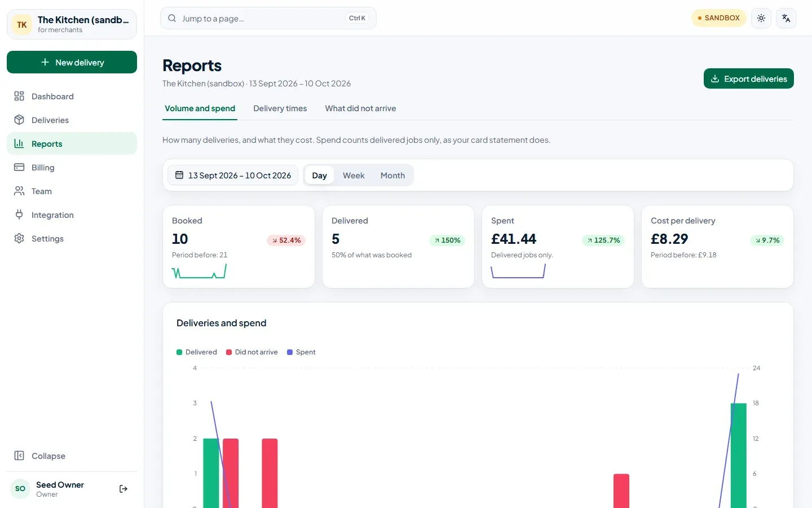
Task: Switch to the Volume and spend tab
Action: tap(200, 108)
